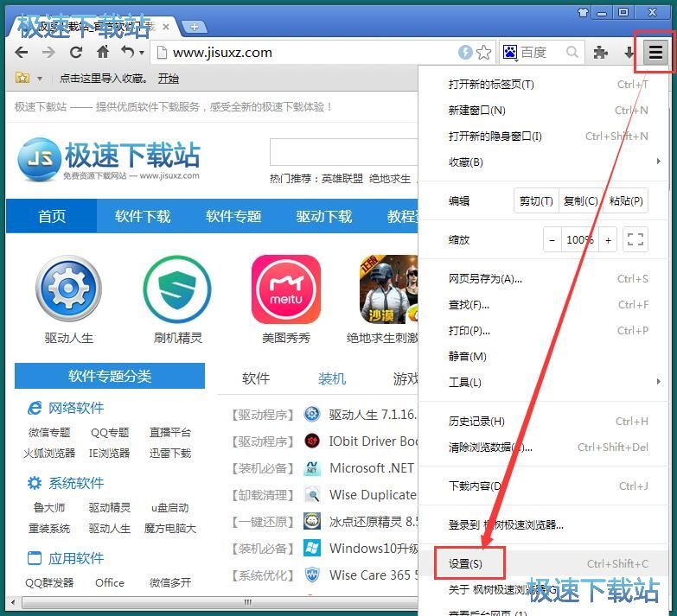Viewport: 677px width, 616px height.
Task: Click the skin shirt icon in titlebar
Action: pos(583,12)
